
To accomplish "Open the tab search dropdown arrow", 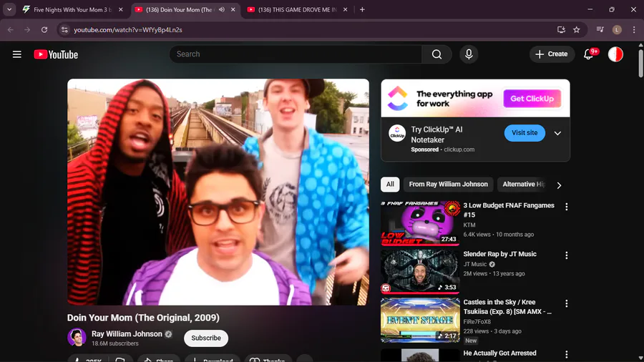I will tap(9, 9).
